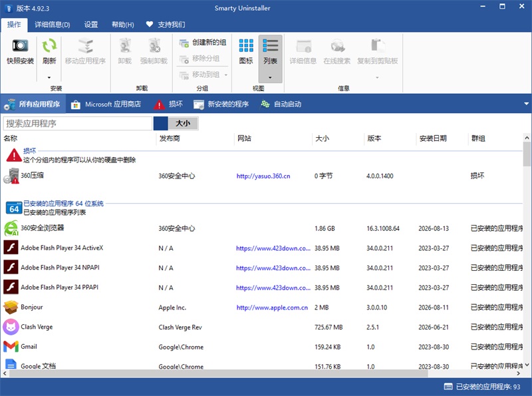This screenshot has height=396, width=532.
Task: Select the Adobe Flash Player 34 PPAPI icon
Action: 11,287
